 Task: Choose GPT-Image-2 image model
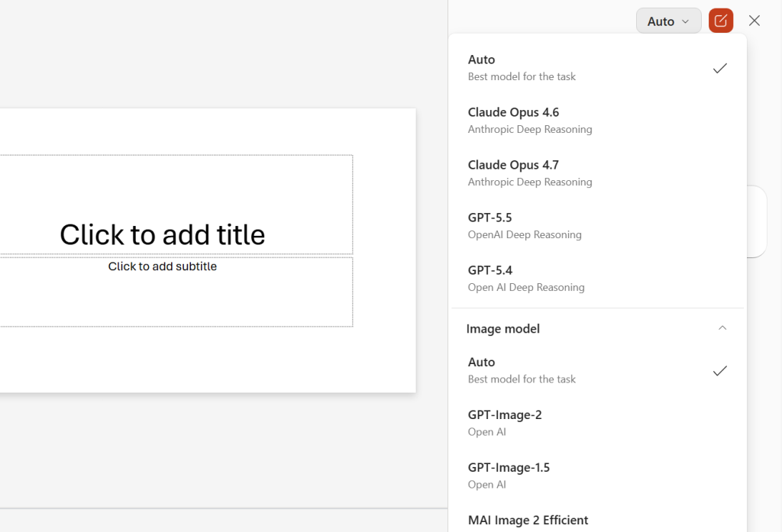tap(597, 423)
